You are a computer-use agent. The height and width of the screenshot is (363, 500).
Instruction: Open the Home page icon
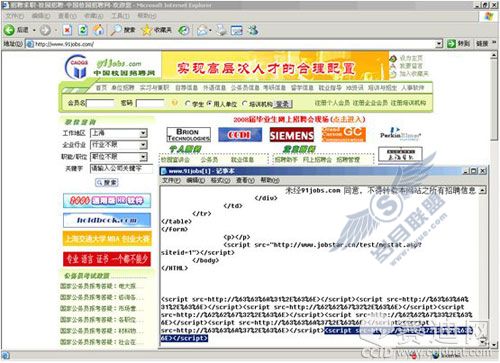pyautogui.click(x=98, y=30)
